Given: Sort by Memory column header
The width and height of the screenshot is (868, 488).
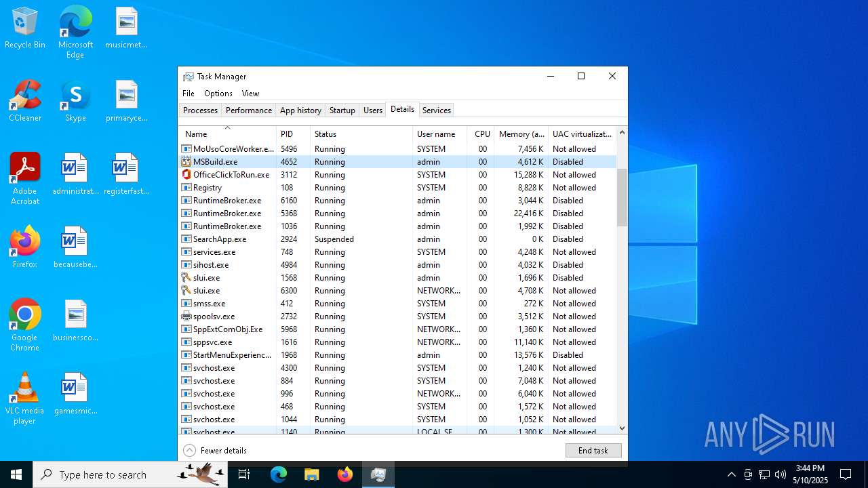Looking at the screenshot, I should pyautogui.click(x=521, y=134).
